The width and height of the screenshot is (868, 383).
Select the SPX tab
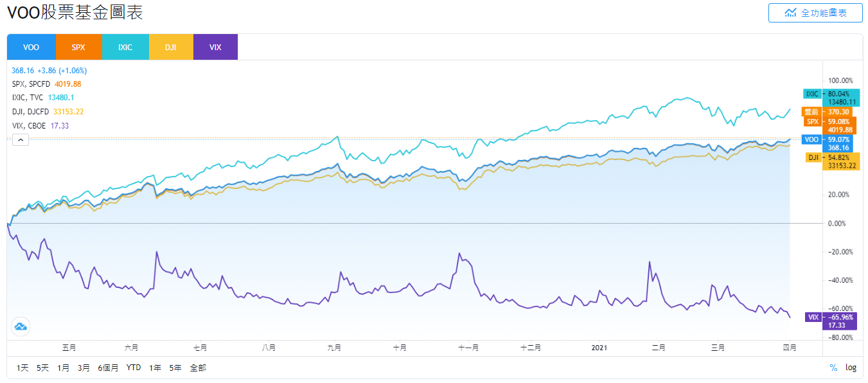78,47
